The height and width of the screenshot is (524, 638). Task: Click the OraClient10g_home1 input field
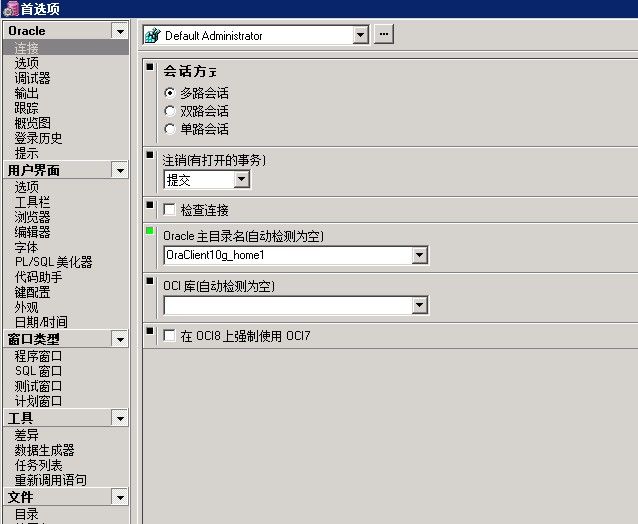288,255
